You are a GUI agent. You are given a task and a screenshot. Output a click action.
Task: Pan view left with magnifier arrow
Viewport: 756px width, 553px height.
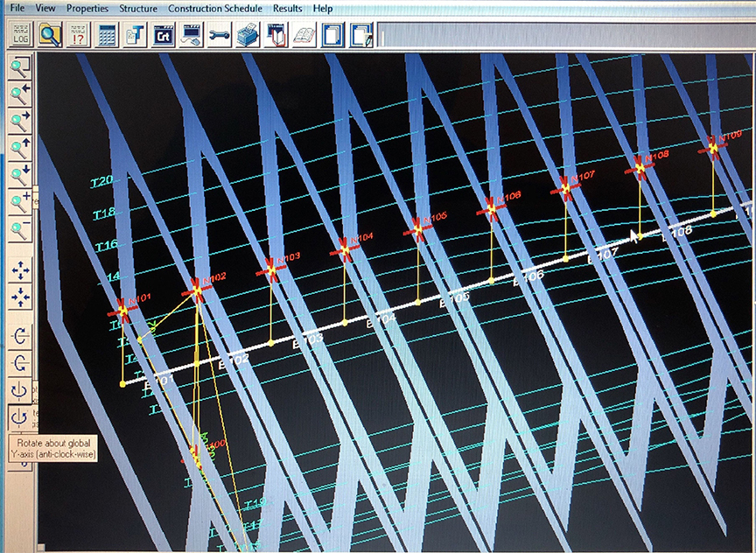click(19, 94)
